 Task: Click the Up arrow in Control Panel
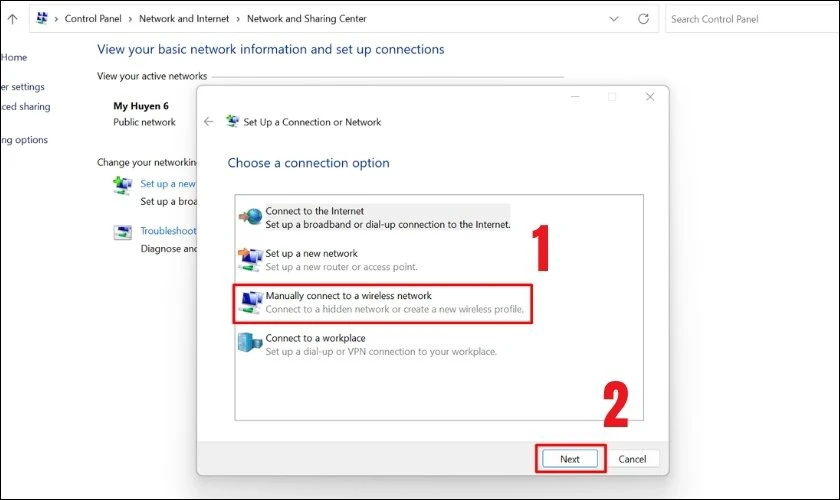(x=12, y=19)
